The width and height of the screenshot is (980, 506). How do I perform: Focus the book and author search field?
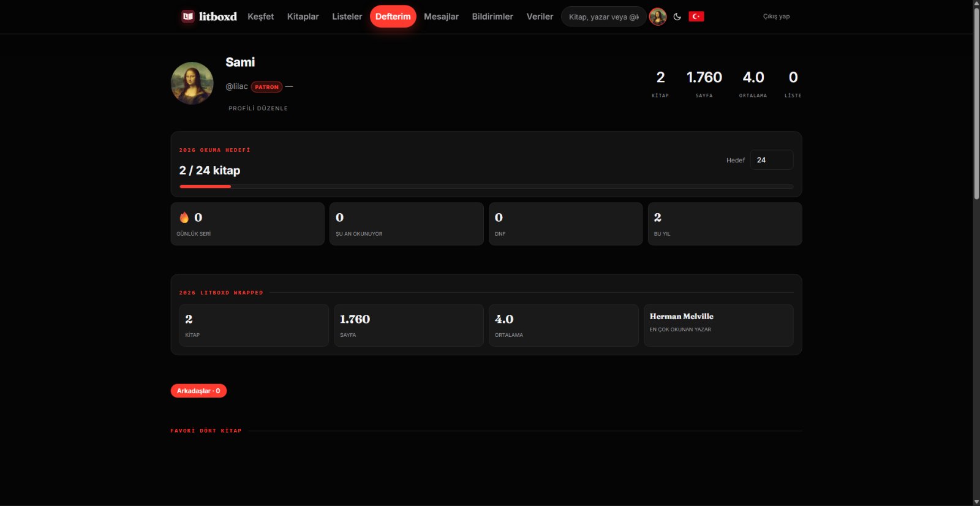[603, 17]
